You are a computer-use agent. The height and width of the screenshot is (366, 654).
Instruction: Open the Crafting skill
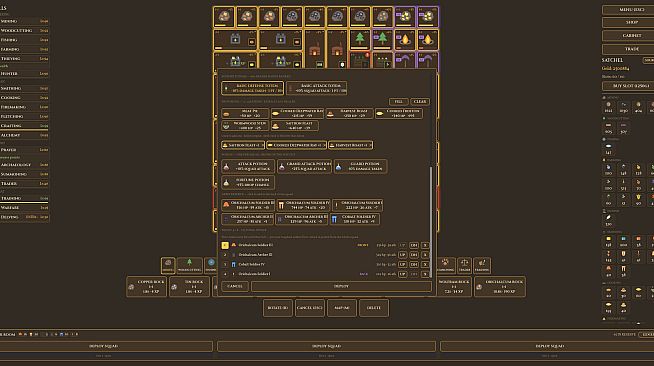pos(24,126)
